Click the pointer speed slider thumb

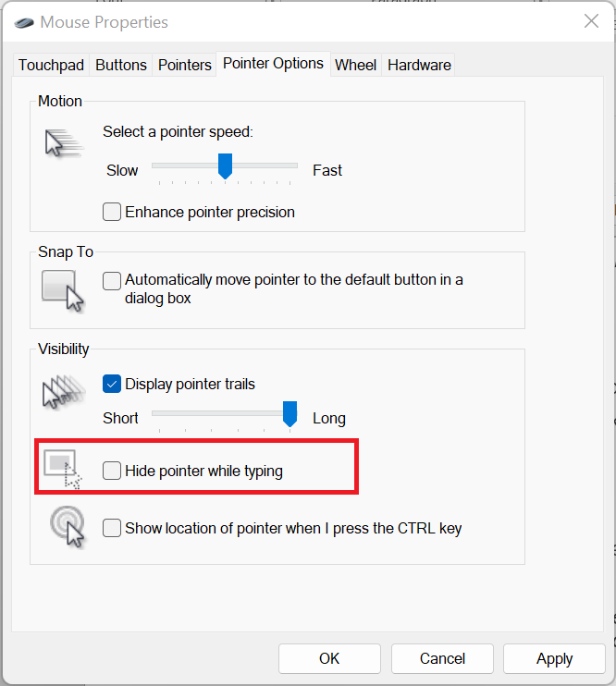[224, 166]
